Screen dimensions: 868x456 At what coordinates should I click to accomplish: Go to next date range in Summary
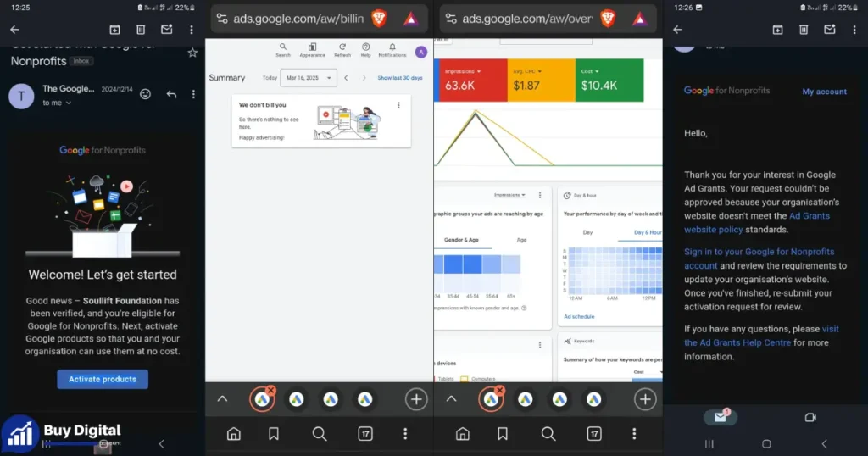(364, 78)
